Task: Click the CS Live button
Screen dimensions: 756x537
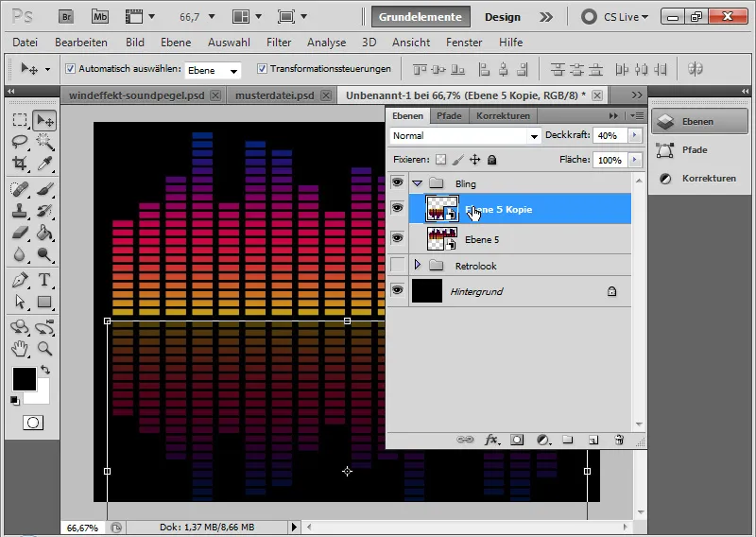Action: (614, 17)
